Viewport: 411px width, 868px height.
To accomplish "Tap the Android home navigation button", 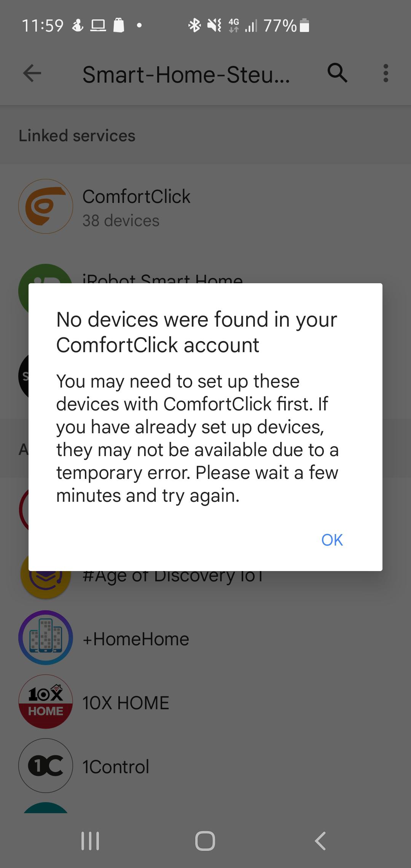I will coord(205,841).
